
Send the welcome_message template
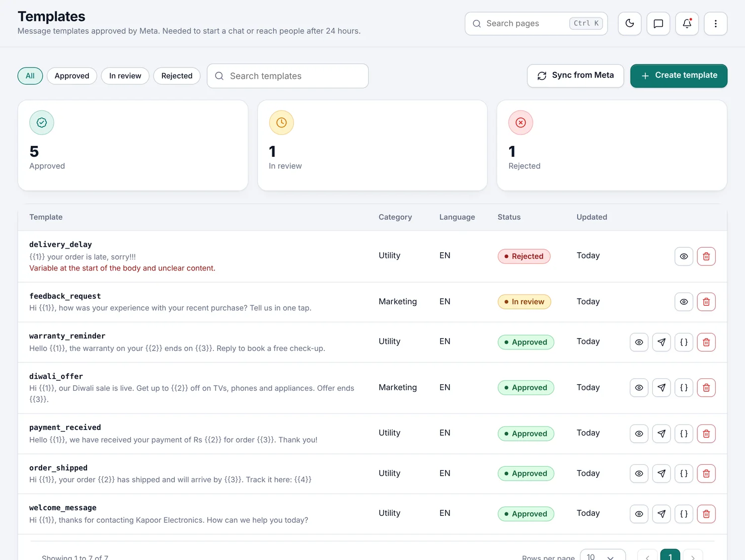coord(662,514)
